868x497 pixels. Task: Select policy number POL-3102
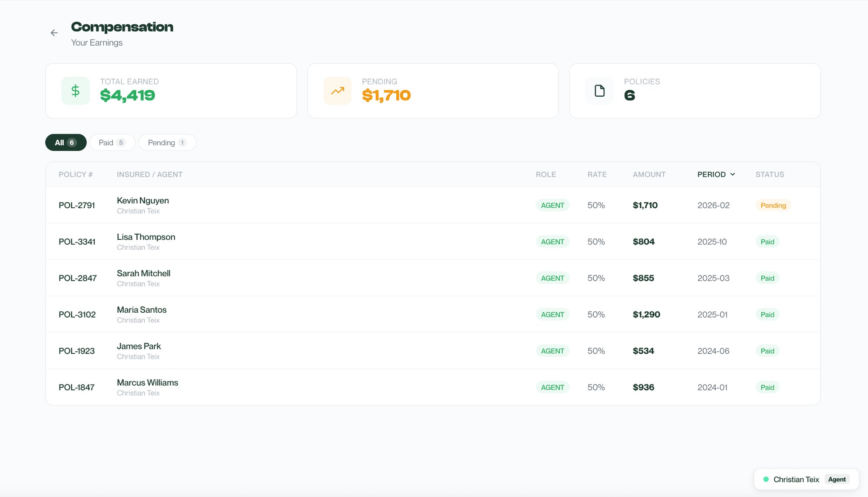pyautogui.click(x=77, y=314)
